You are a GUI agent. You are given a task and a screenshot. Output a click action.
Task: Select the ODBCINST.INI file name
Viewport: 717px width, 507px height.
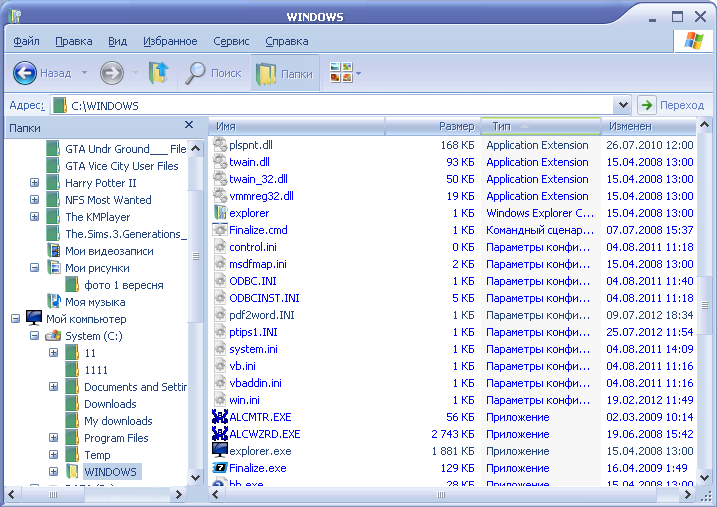(x=264, y=298)
